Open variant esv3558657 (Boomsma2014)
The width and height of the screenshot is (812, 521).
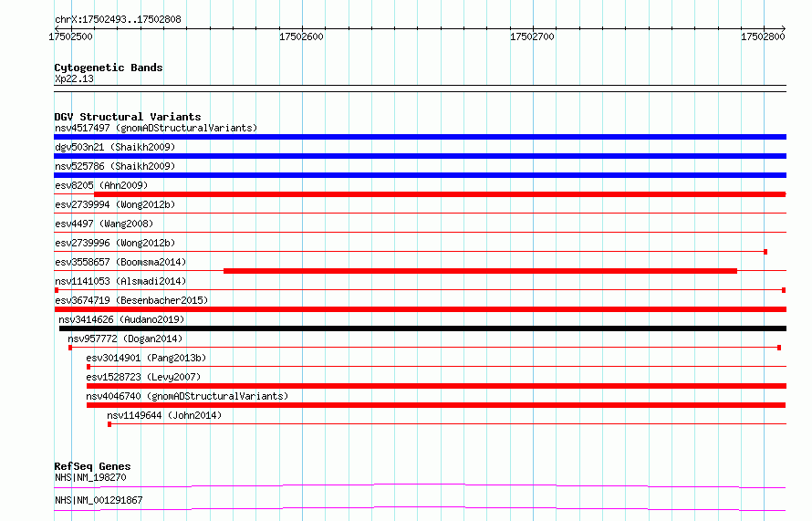pyautogui.click(x=120, y=262)
